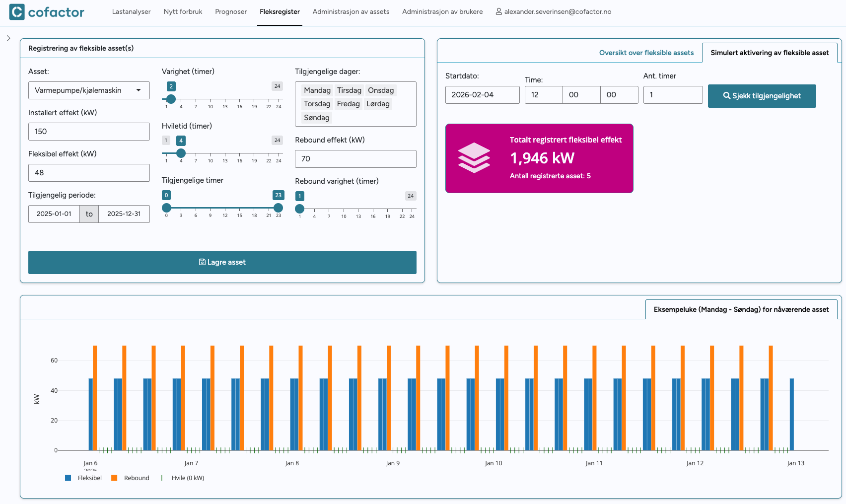The height and width of the screenshot is (504, 846).
Task: Switch to Oversikt over fleksible assets tab
Action: (x=646, y=53)
